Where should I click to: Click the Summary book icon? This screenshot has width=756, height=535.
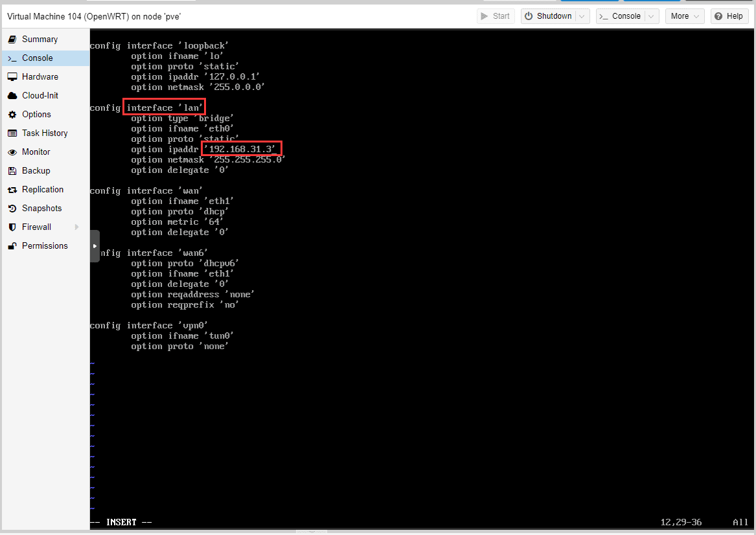pos(12,39)
